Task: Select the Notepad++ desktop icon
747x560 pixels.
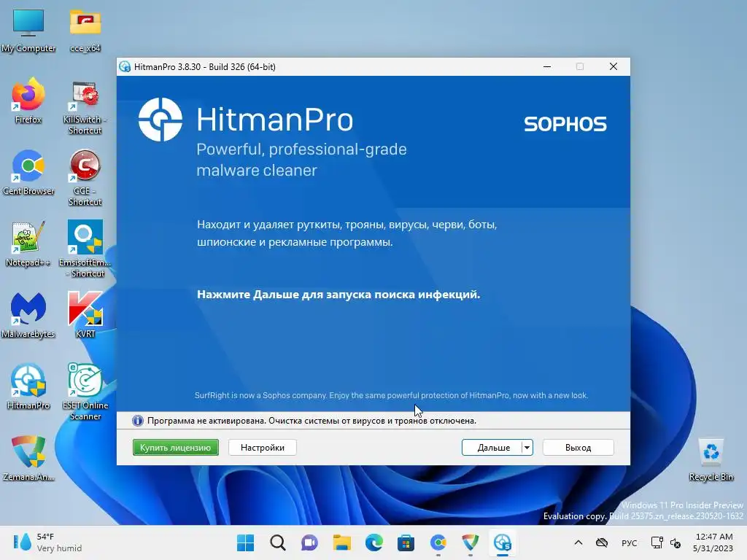Action: click(x=28, y=244)
